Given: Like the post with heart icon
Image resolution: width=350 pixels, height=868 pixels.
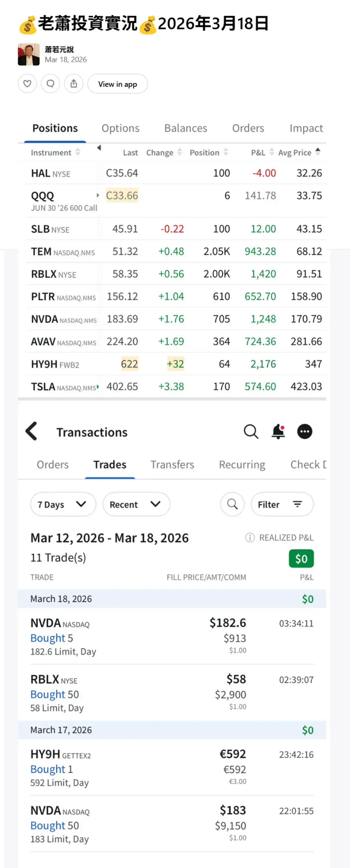Looking at the screenshot, I should pyautogui.click(x=27, y=83).
